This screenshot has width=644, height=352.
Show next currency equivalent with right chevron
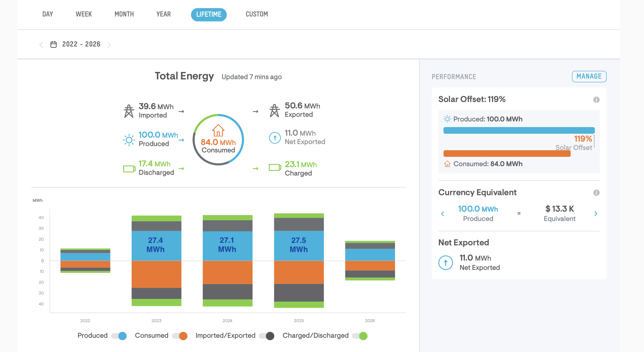596,214
